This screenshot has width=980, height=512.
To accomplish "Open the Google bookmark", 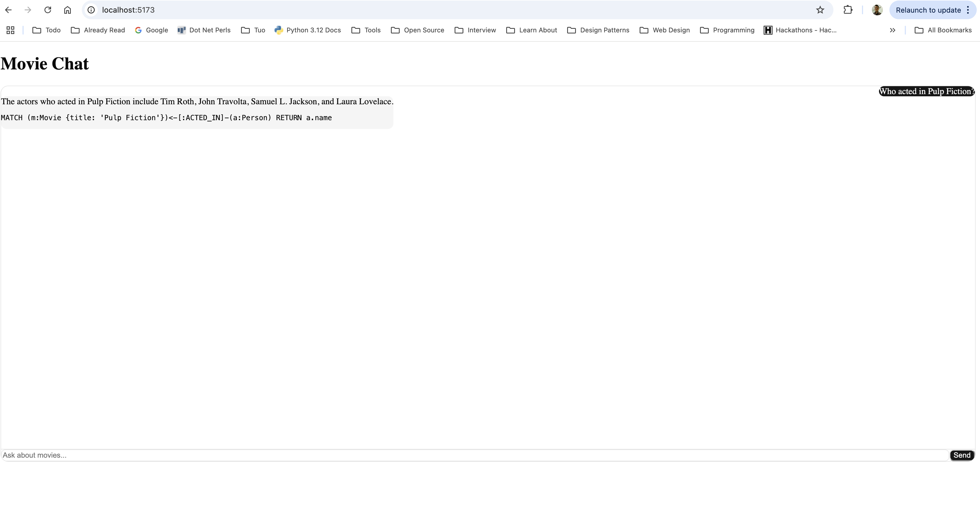I will pyautogui.click(x=152, y=30).
